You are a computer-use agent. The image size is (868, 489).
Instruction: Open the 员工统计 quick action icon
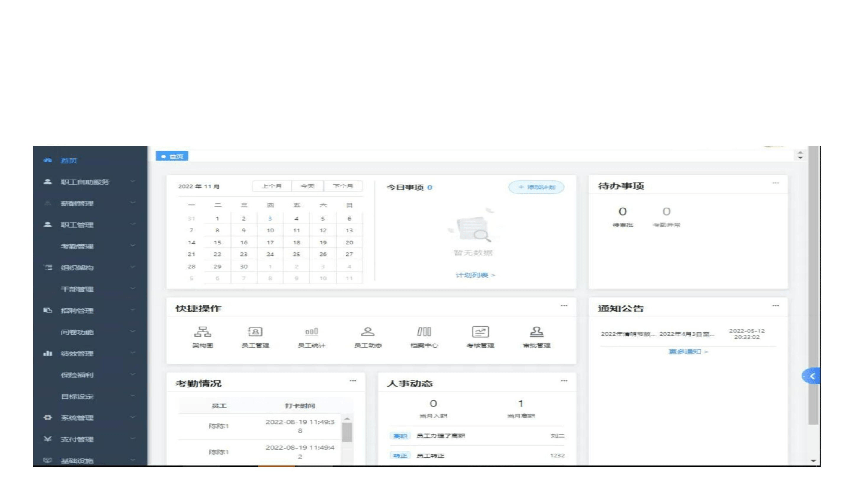(x=311, y=332)
